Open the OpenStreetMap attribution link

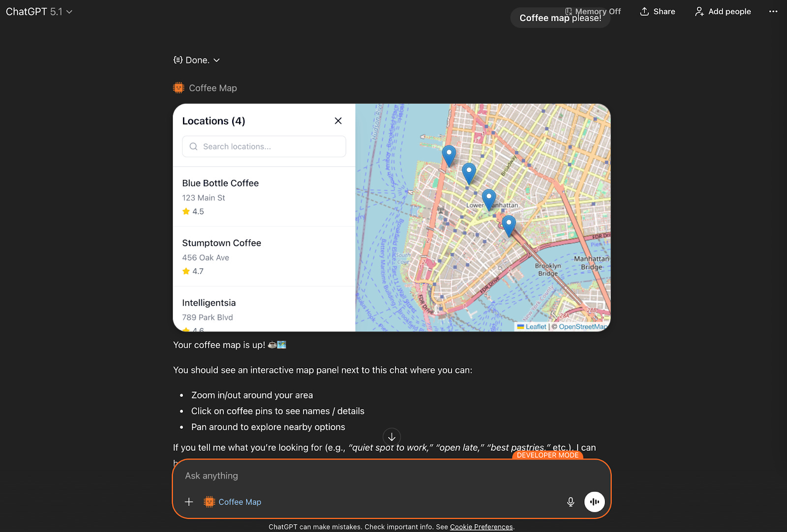583,326
